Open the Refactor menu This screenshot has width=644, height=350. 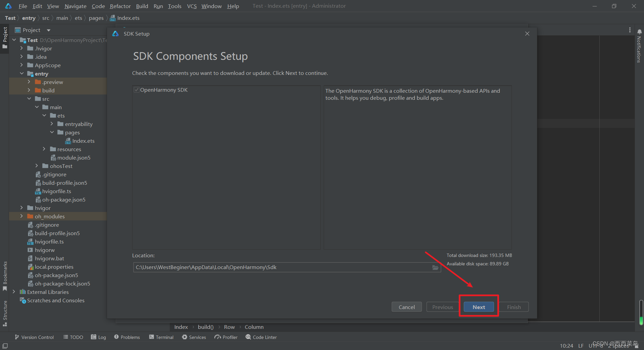click(120, 6)
